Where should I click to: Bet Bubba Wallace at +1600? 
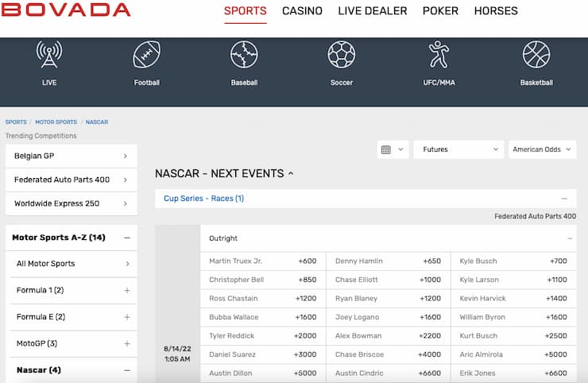click(263, 317)
